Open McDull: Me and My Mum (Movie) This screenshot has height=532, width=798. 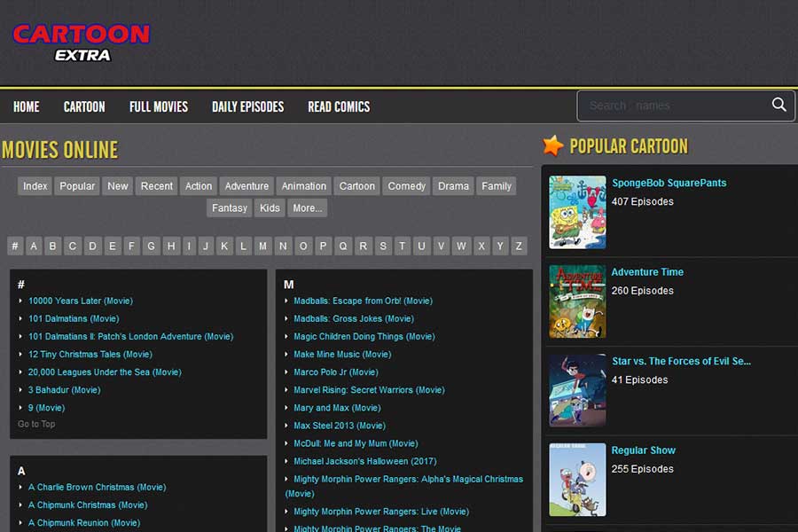[x=356, y=443]
